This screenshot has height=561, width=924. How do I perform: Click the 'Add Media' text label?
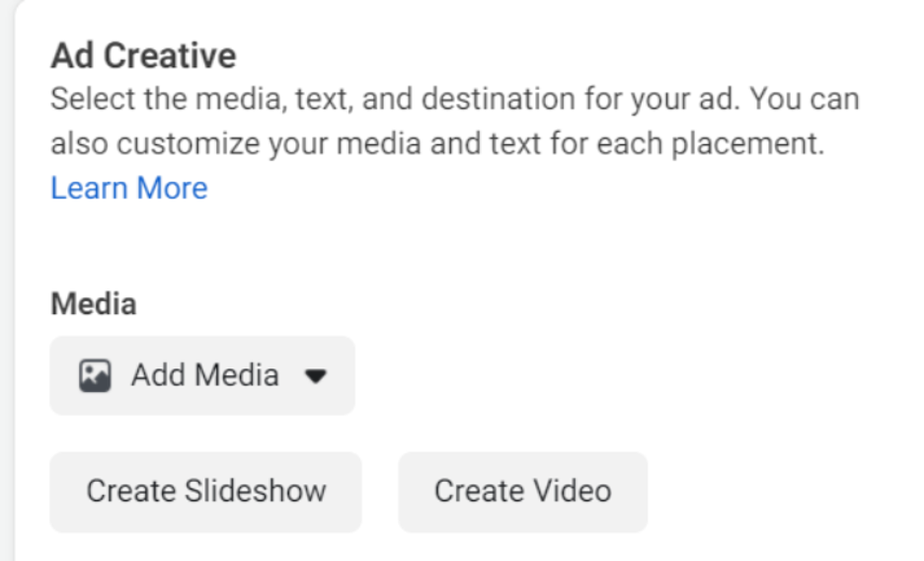(x=205, y=375)
